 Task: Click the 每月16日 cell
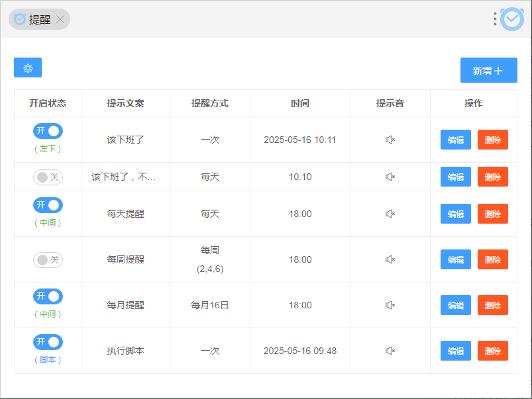(x=210, y=305)
